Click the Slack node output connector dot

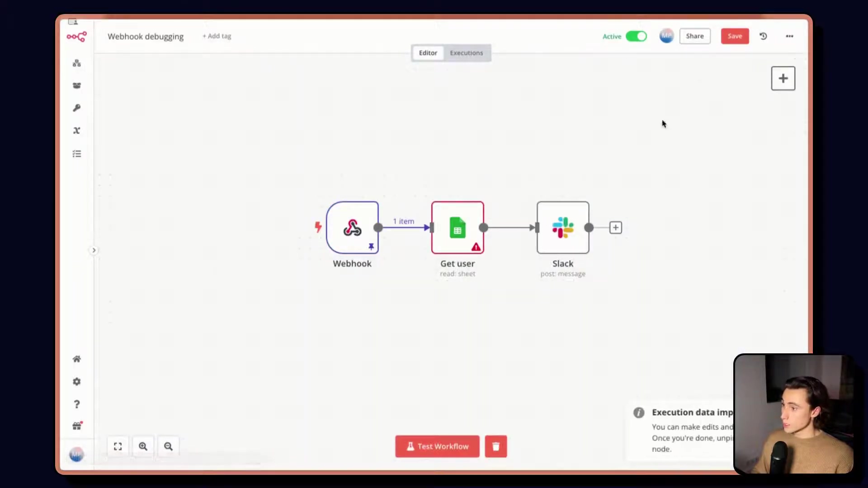[589, 228]
